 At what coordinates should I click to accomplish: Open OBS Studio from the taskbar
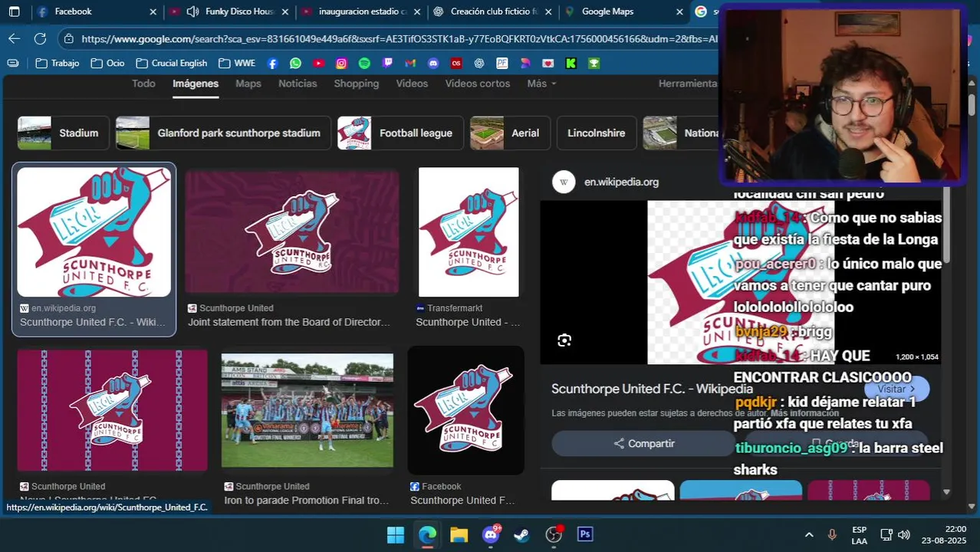(x=554, y=534)
